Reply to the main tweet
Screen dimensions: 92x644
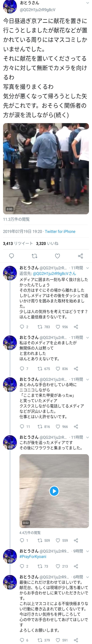point(11,256)
